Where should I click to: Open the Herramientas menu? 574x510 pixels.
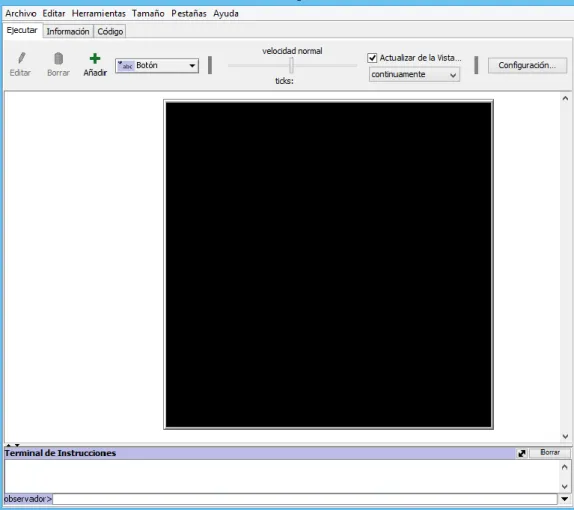click(98, 14)
